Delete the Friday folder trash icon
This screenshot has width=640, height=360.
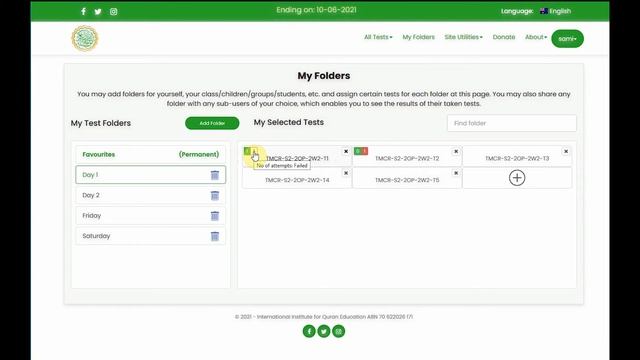click(x=215, y=216)
